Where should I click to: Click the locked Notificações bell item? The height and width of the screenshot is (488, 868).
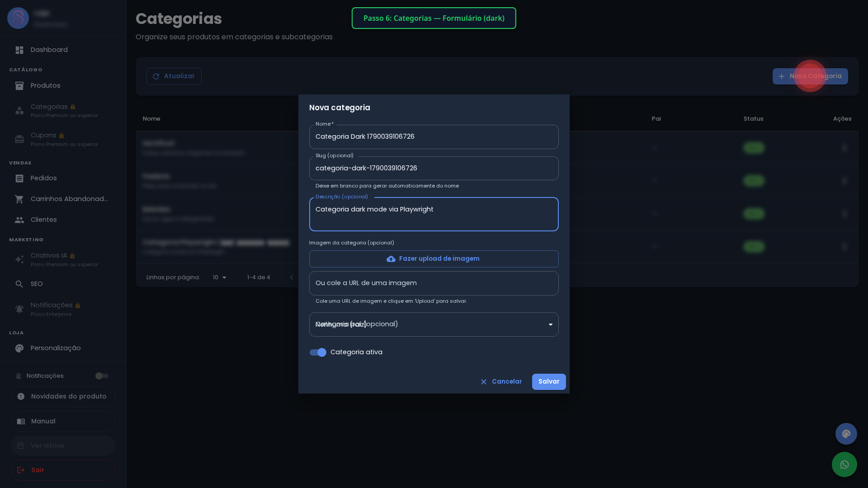coord(63,309)
